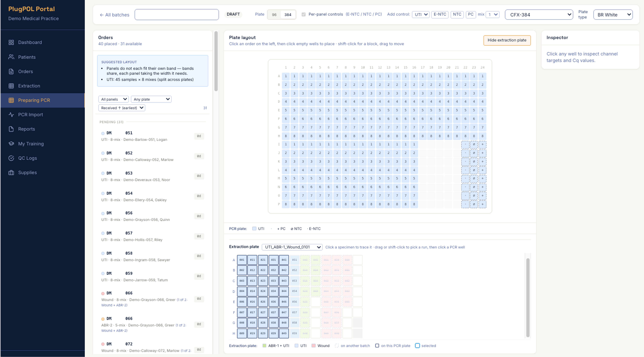Image resolution: width=644 pixels, height=357 pixels.
Task: Switch plate size to 384
Action: pos(288,15)
